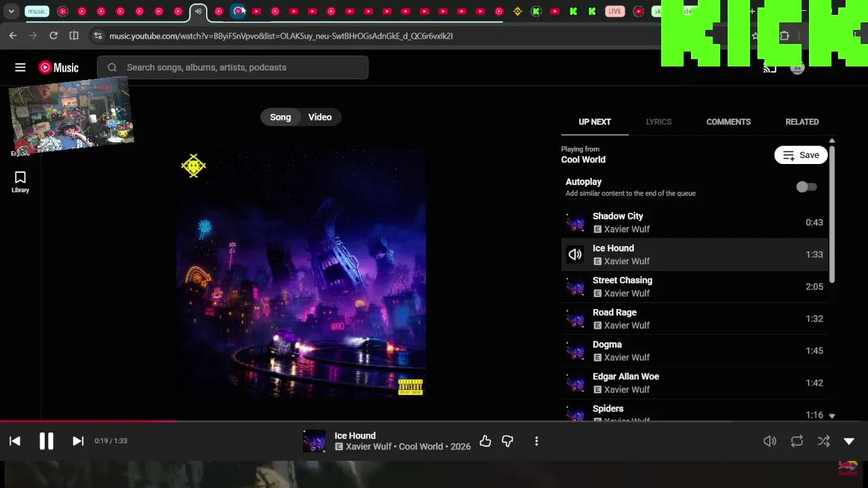Image resolution: width=868 pixels, height=488 pixels.
Task: View site information icon in address bar
Action: [98, 35]
